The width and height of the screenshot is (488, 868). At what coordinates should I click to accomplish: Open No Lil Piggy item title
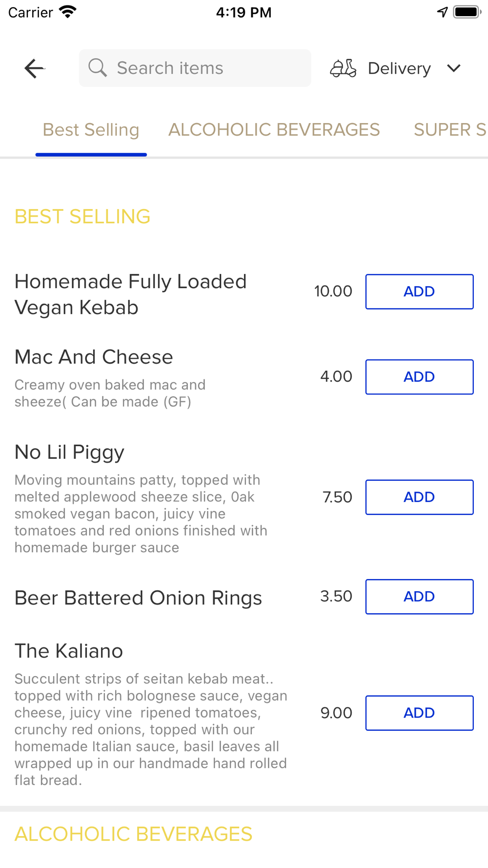69,453
